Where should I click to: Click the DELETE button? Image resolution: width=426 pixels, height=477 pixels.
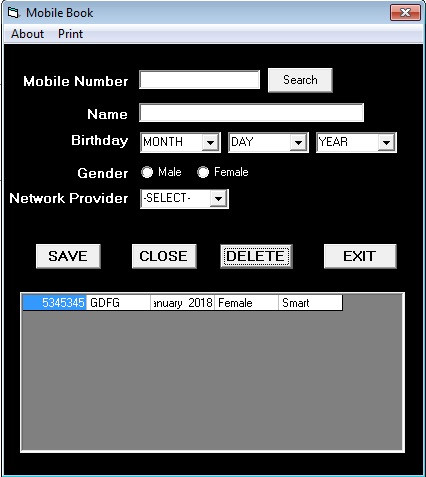[x=256, y=256]
